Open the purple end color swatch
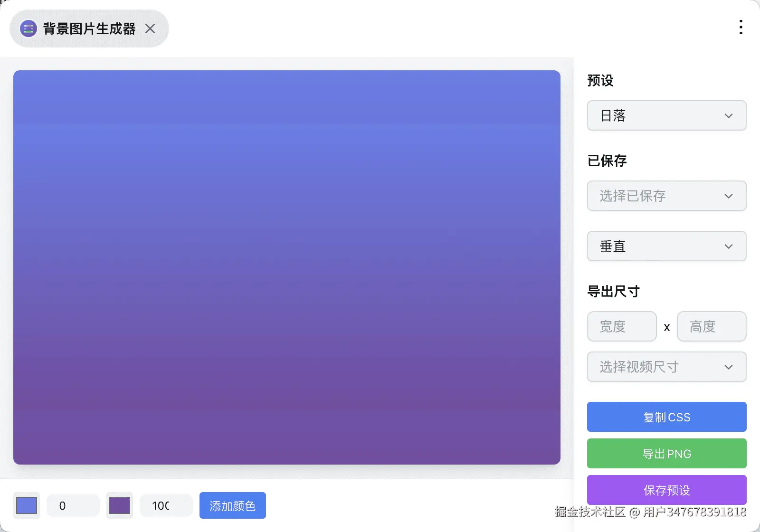 click(120, 505)
